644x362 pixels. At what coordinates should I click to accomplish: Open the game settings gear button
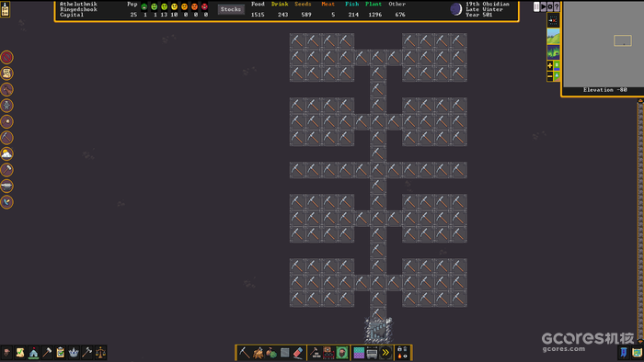click(x=550, y=6)
